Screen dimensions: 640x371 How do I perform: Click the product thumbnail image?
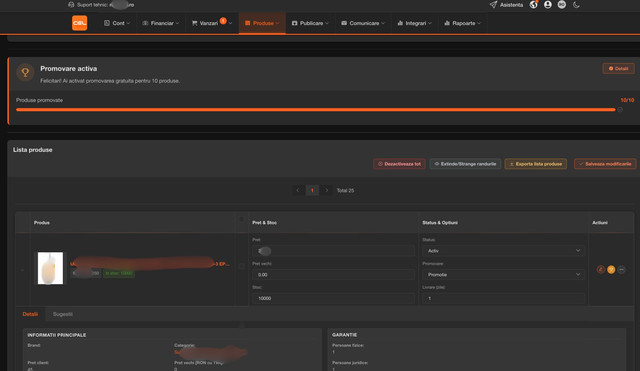[50, 268]
